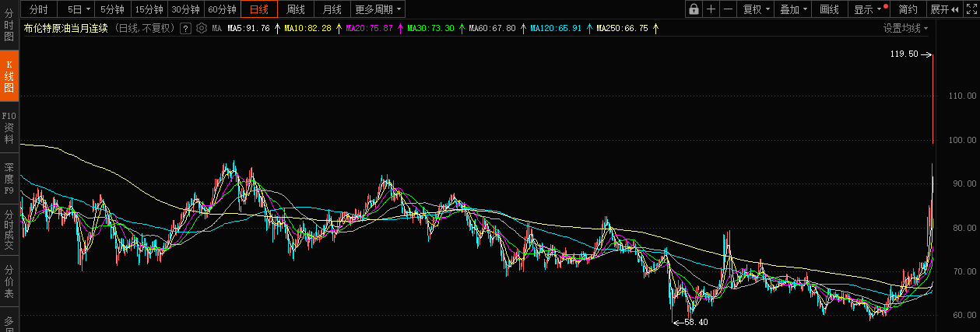Screen dimensions: 980x332
Task: Zoom in the chart with the plus icon
Action: 711,9
